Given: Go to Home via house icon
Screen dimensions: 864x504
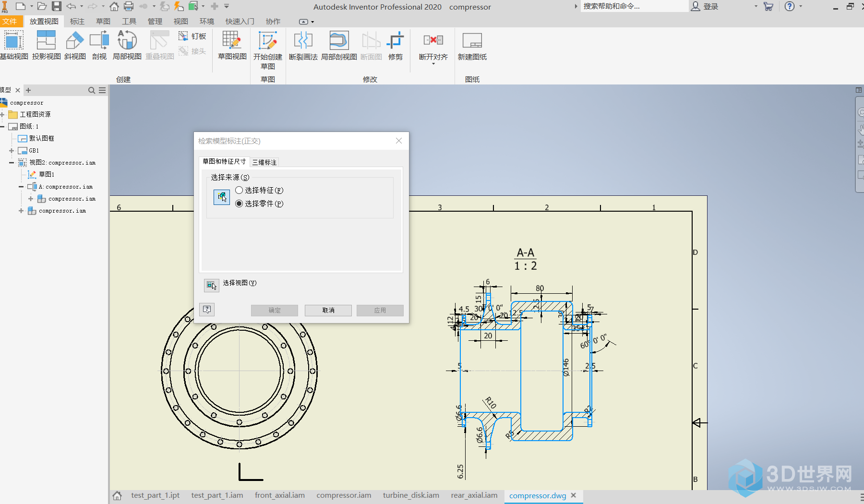Looking at the screenshot, I should pos(114,6).
